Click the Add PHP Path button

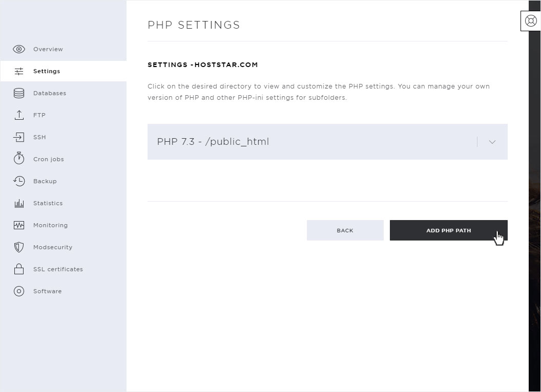point(449,230)
